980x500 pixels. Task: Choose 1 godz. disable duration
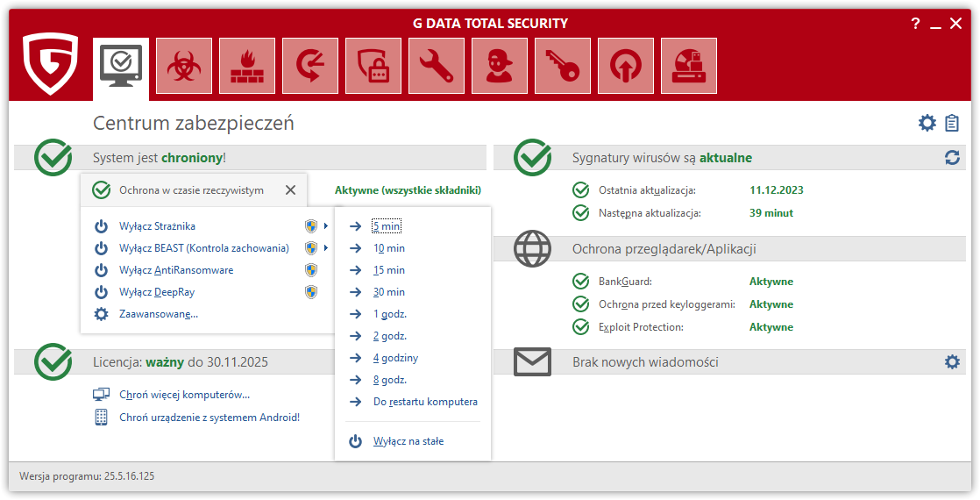(x=390, y=314)
